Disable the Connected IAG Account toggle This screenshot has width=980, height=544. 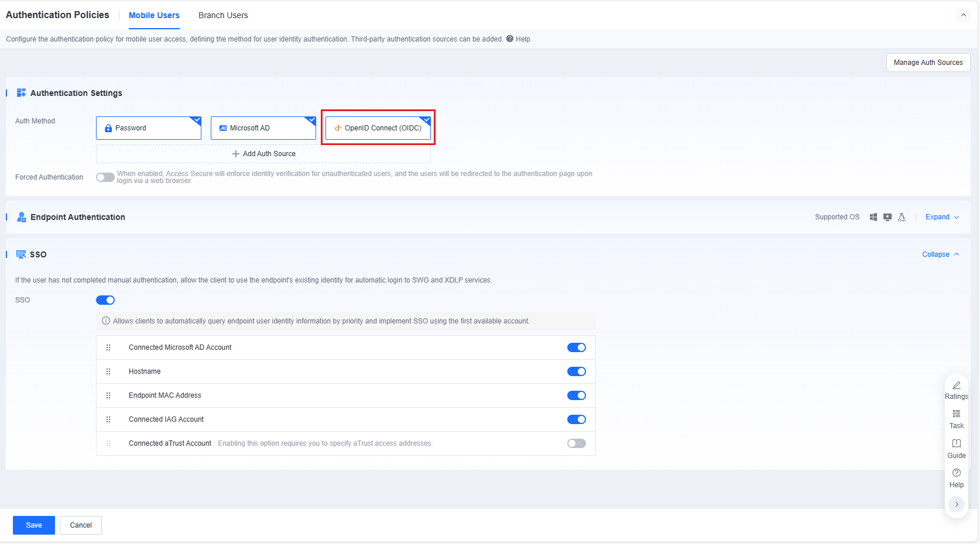click(x=577, y=419)
